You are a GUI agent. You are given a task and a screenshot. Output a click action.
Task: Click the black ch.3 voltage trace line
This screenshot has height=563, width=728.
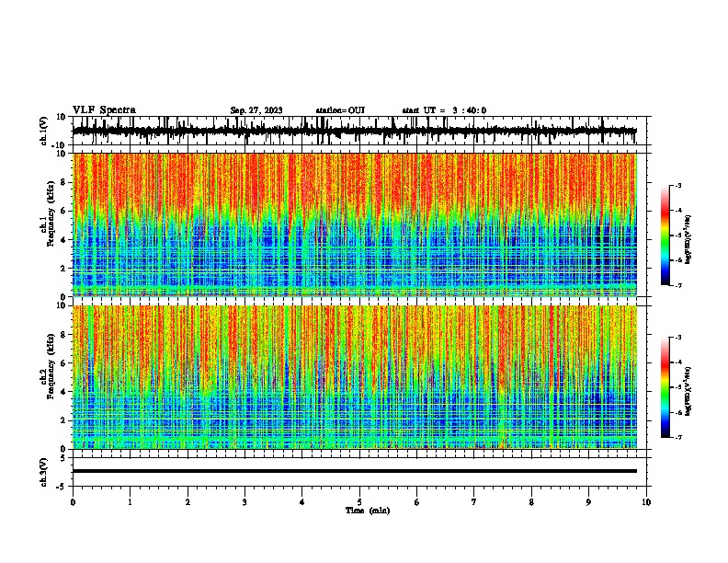tap(355, 471)
